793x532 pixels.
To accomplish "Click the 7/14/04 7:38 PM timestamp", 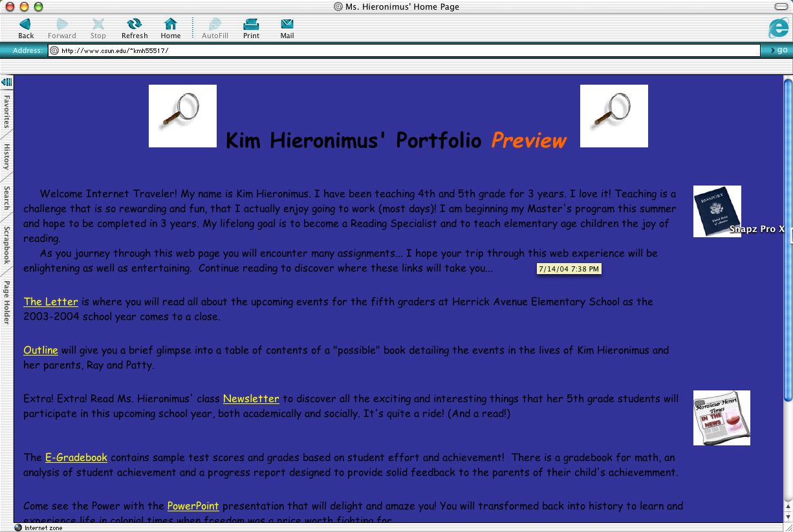I will click(569, 269).
